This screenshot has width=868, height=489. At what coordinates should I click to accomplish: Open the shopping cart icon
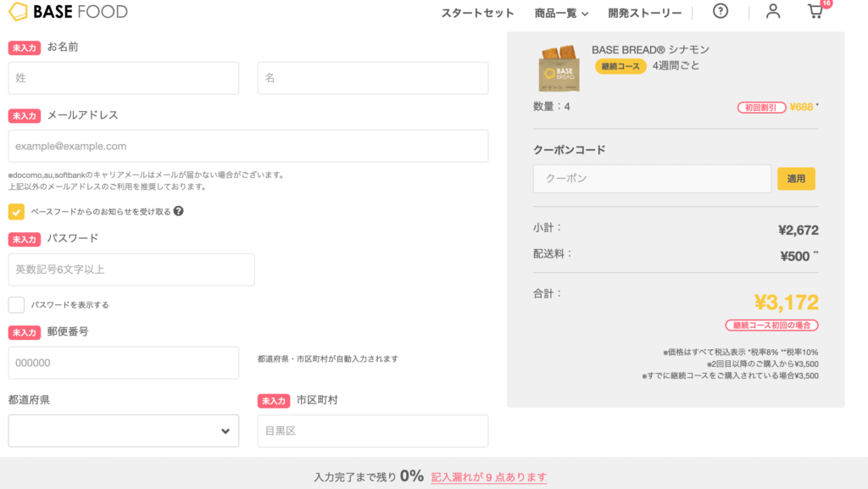tap(815, 11)
